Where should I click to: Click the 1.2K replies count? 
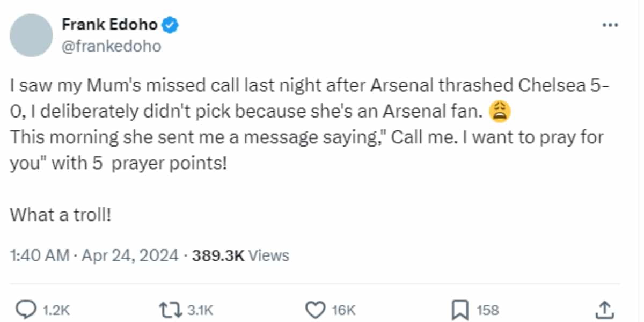[x=56, y=310]
